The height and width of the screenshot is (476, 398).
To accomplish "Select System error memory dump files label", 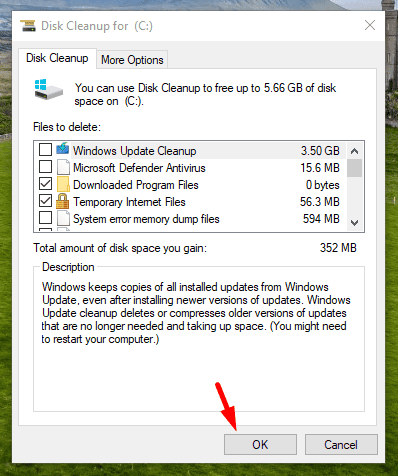I will point(146,219).
